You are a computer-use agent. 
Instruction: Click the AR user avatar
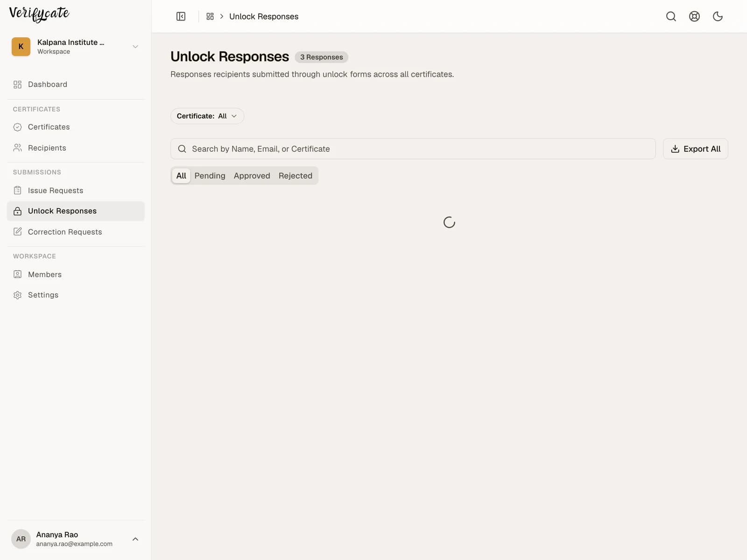coord(21,539)
